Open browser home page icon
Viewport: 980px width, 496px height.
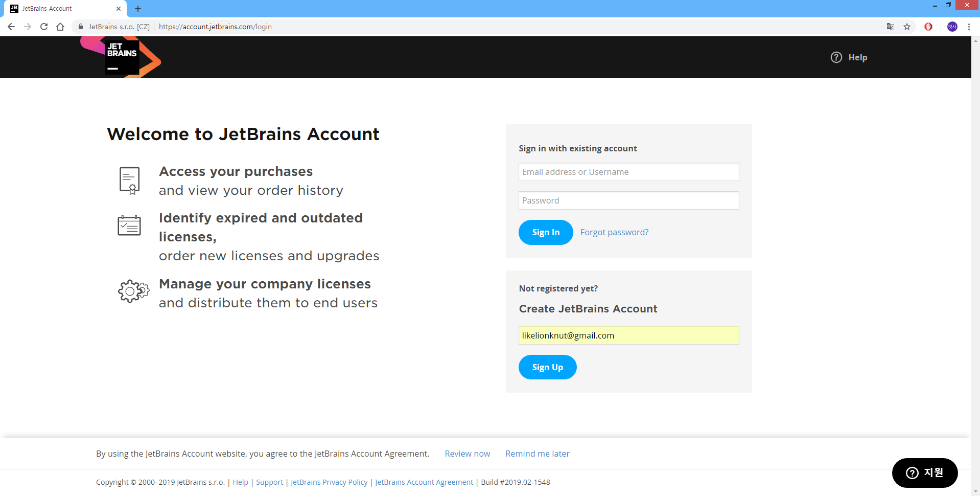[x=60, y=27]
